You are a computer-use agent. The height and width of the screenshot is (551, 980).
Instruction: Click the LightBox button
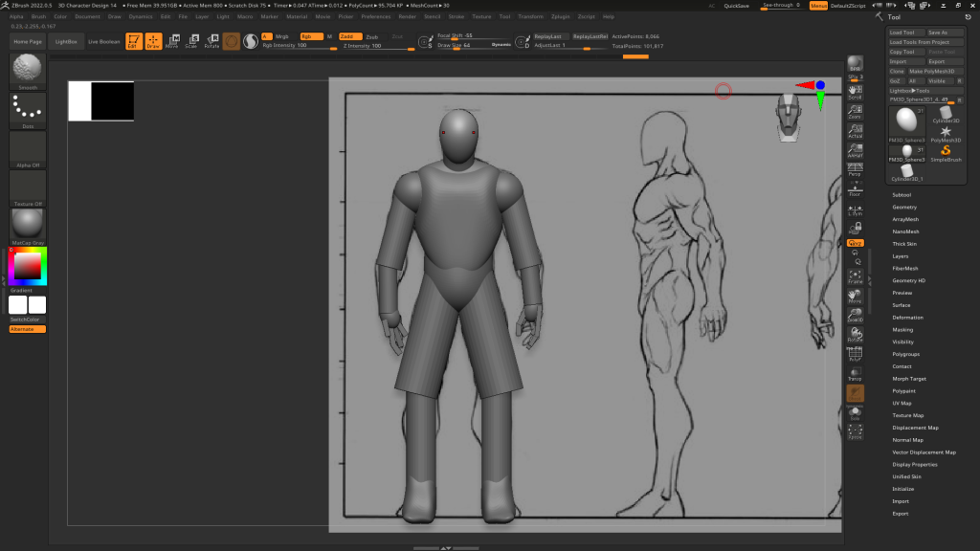coord(66,42)
